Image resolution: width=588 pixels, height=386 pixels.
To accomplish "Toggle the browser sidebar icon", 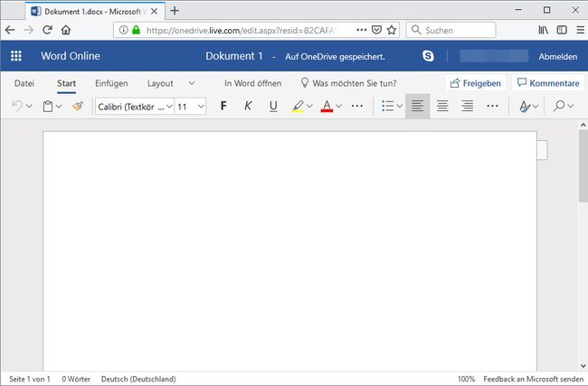I will coord(562,30).
